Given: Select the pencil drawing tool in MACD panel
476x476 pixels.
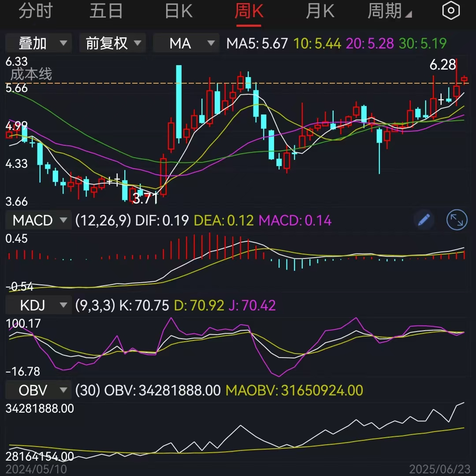Looking at the screenshot, I should click(423, 220).
